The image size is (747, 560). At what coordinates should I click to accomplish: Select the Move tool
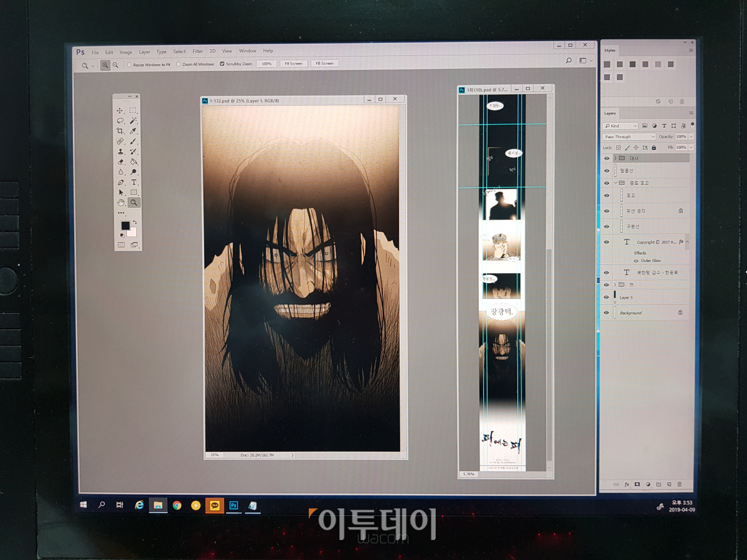(x=120, y=111)
